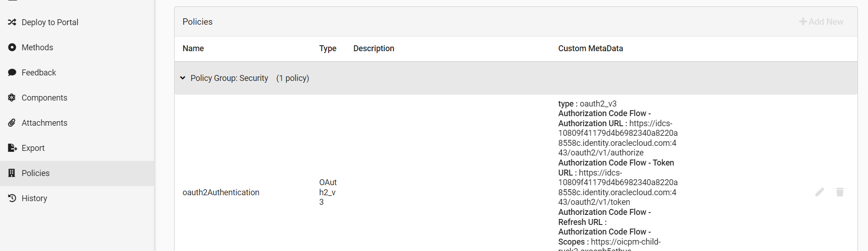Click the shuffle icon for Deploy to Portal
The image size is (868, 251).
pyautogui.click(x=12, y=22)
